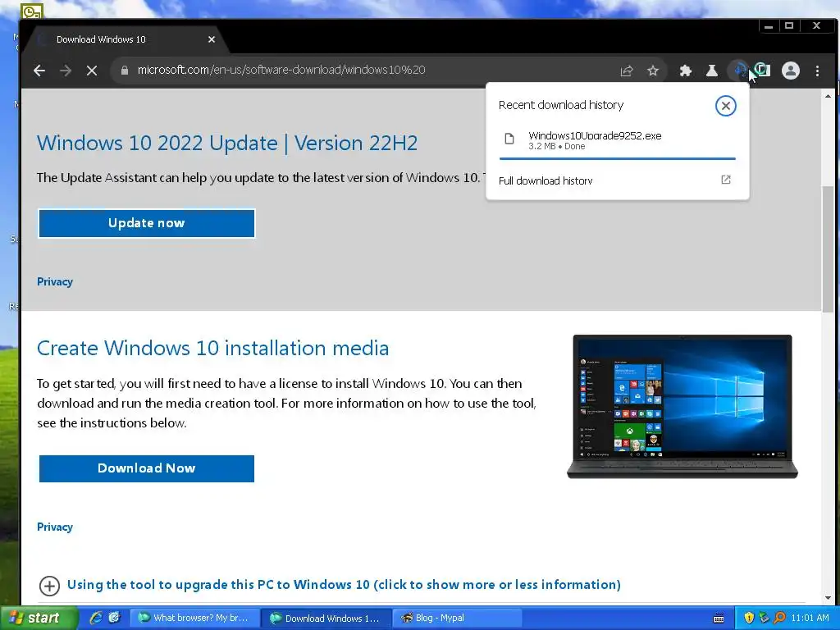Open Privacy link under Update now

click(x=55, y=282)
